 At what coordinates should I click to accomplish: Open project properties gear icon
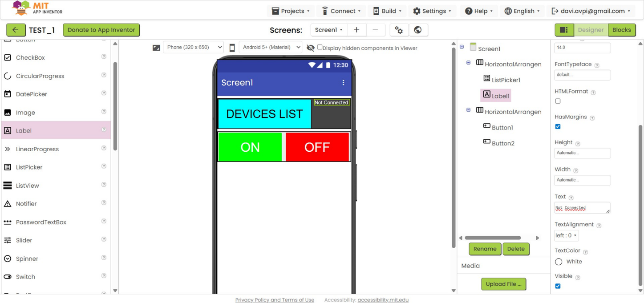coord(399,30)
